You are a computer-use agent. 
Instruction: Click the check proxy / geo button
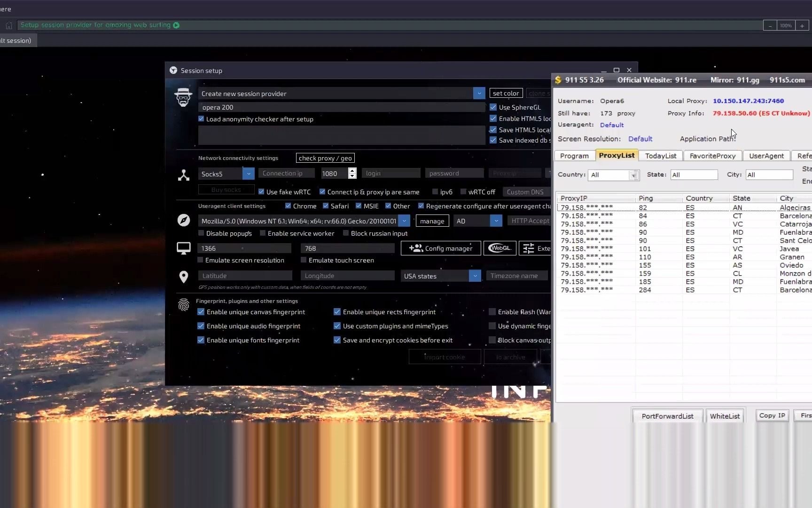325,158
